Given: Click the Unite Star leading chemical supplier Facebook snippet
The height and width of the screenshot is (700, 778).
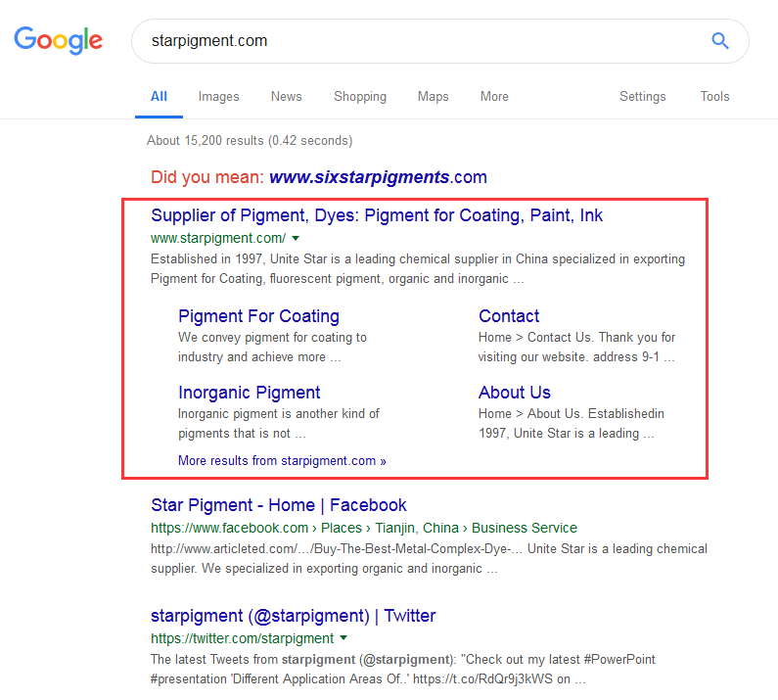Looking at the screenshot, I should [x=430, y=558].
